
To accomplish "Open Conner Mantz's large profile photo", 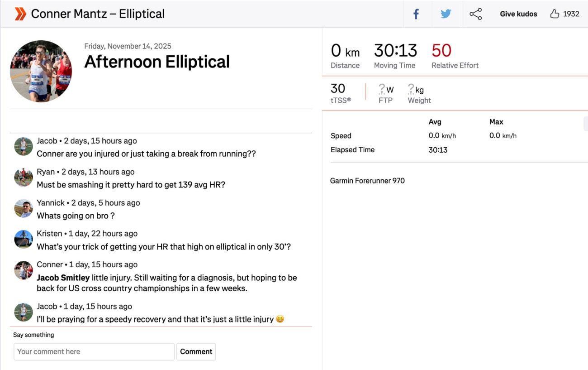I will tap(41, 72).
